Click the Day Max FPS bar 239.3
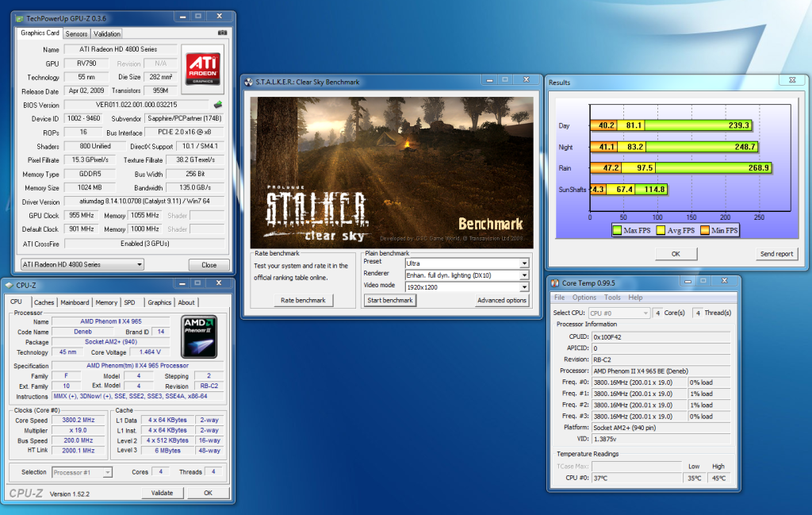 (x=699, y=125)
